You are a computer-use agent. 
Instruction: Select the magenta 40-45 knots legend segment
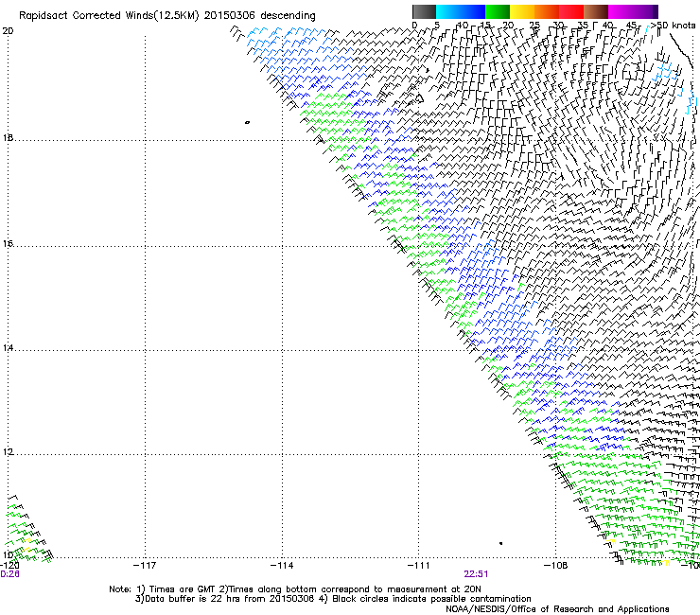pyautogui.click(x=621, y=11)
